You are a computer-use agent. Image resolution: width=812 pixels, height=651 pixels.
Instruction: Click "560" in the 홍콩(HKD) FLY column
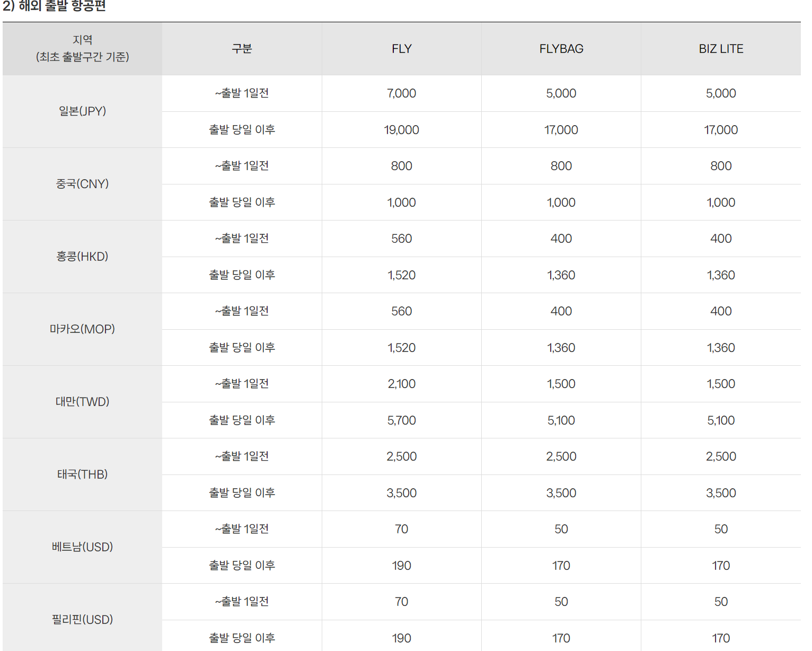tap(401, 239)
